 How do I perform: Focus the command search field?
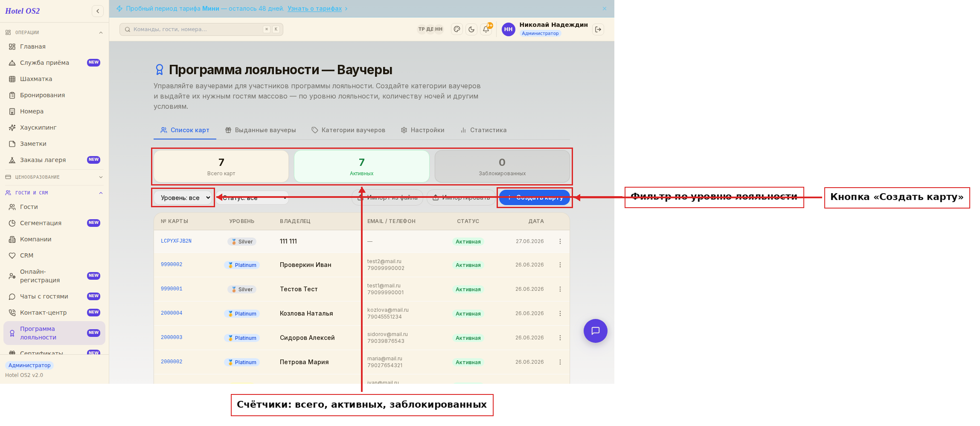tap(201, 29)
